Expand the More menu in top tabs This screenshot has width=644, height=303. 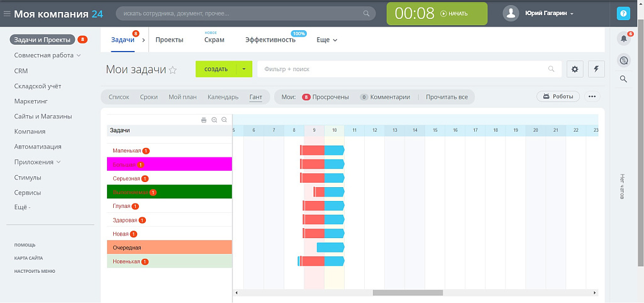(327, 40)
